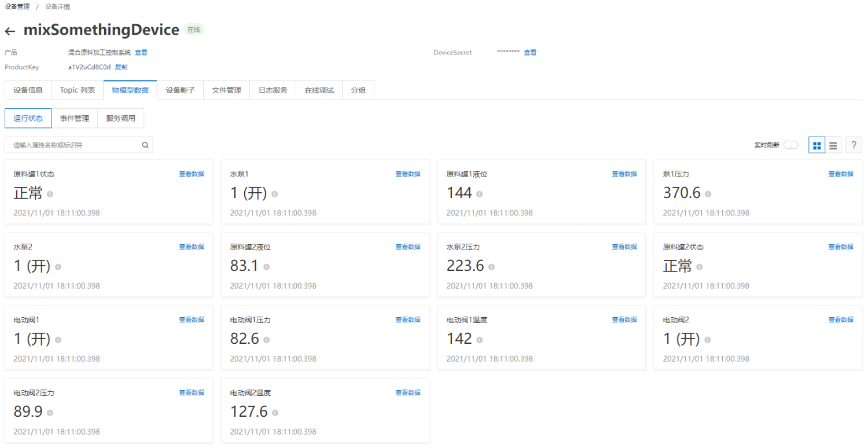Open the 文件管理 tab
The height and width of the screenshot is (448, 868).
(x=226, y=90)
